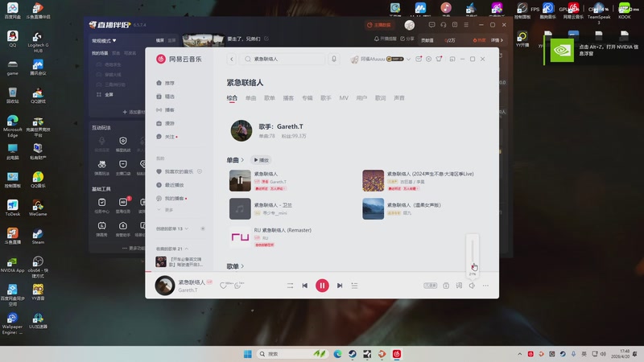The image size is (644, 362).
Task: Play 紧急联络人 (2024声生不息·大湾区季Live) thumbnail
Action: tap(373, 180)
